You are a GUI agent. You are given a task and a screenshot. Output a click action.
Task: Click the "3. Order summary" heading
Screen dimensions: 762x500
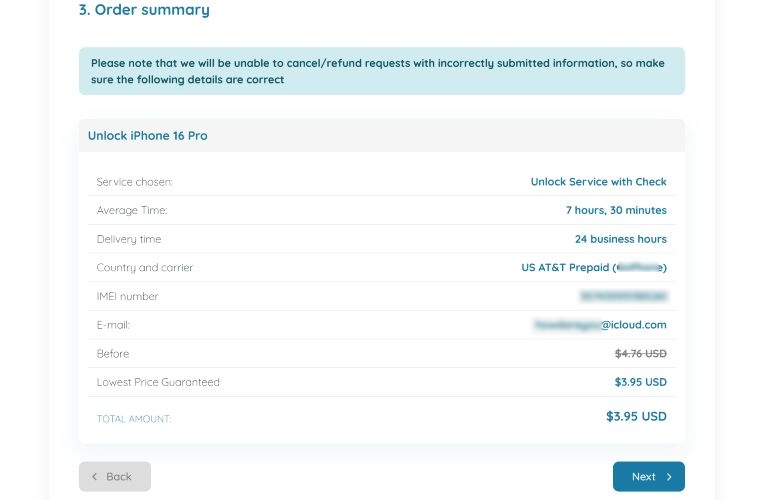144,11
